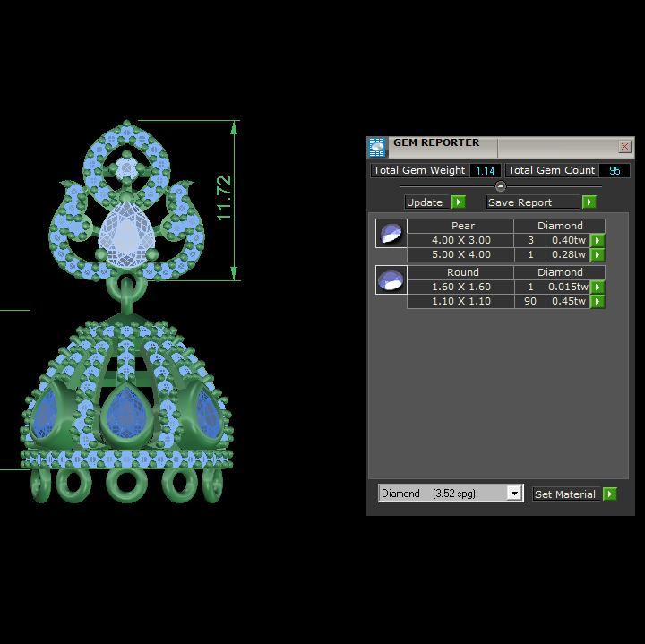Click the 0.40tw weight cell
Viewport: 645px width, 644px height.
tap(568, 240)
